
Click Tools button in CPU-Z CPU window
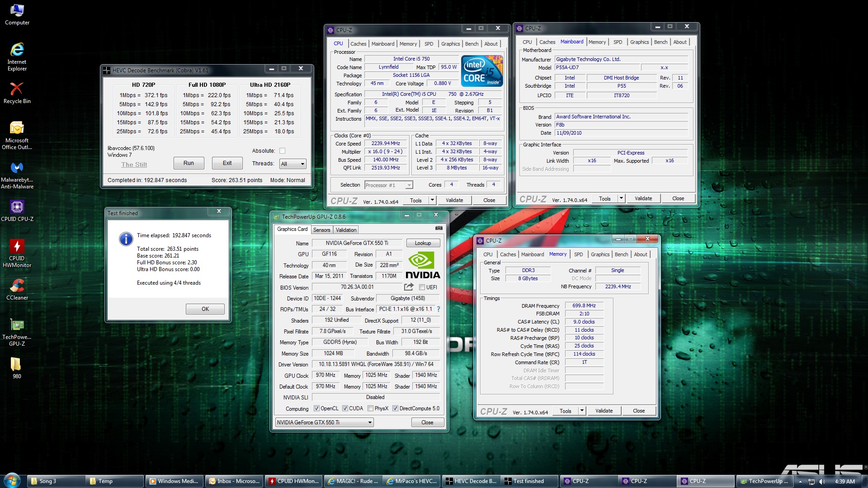click(415, 200)
